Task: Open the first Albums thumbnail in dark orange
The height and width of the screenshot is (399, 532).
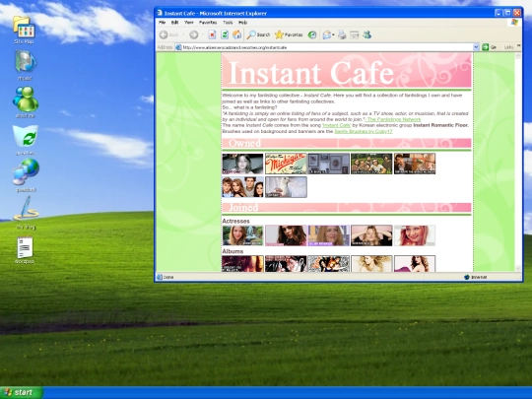Action: 242,264
